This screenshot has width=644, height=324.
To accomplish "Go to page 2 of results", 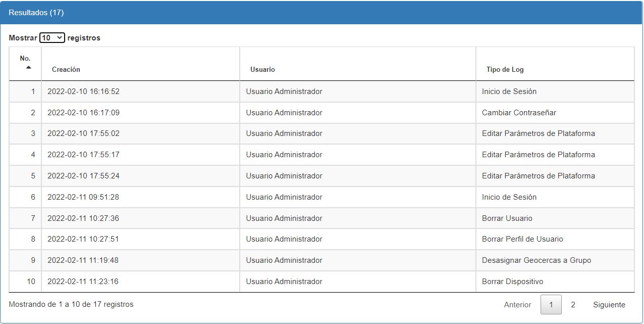I will [573, 305].
